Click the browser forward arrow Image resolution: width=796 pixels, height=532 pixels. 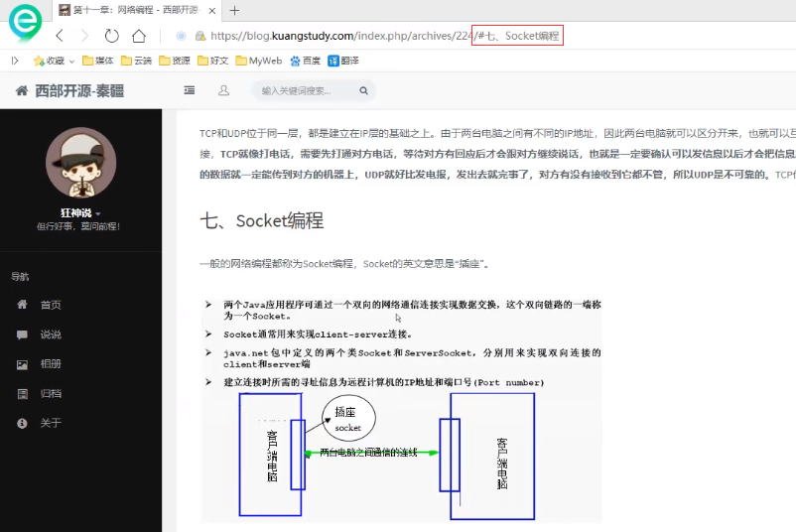(84, 36)
